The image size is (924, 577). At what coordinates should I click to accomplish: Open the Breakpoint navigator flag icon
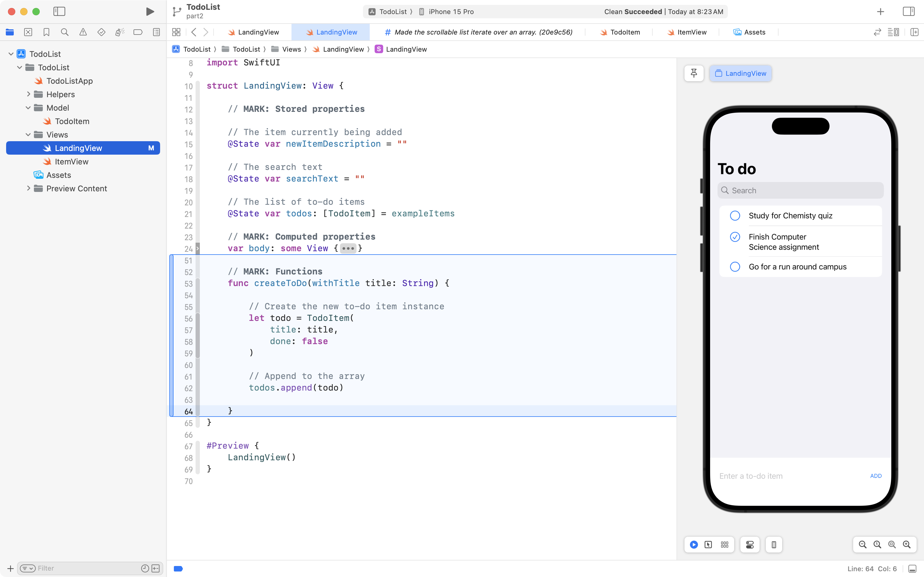click(138, 32)
